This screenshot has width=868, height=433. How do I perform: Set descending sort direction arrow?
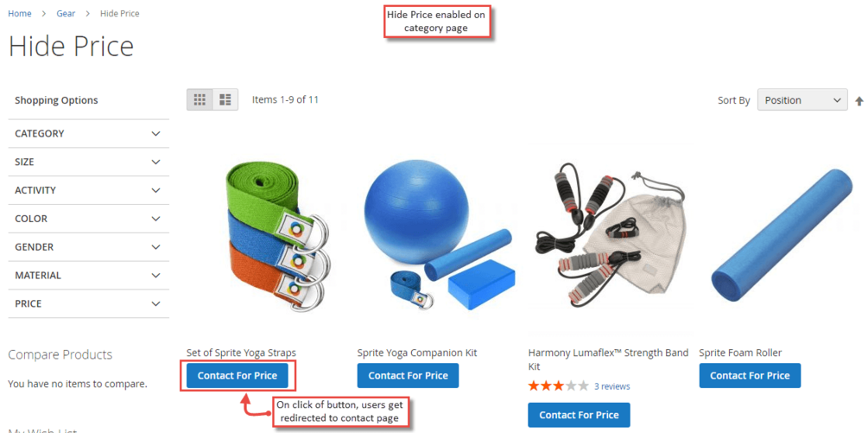coord(859,101)
